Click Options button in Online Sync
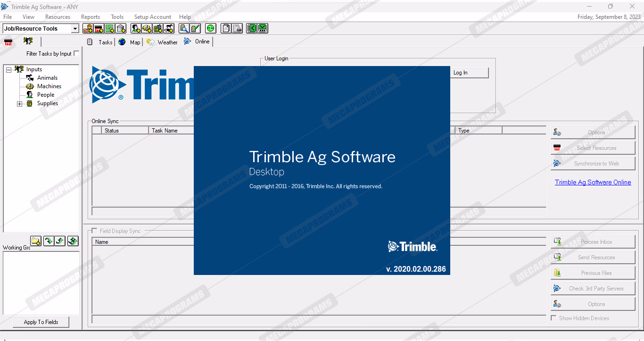The height and width of the screenshot is (341, 644). pyautogui.click(x=593, y=133)
